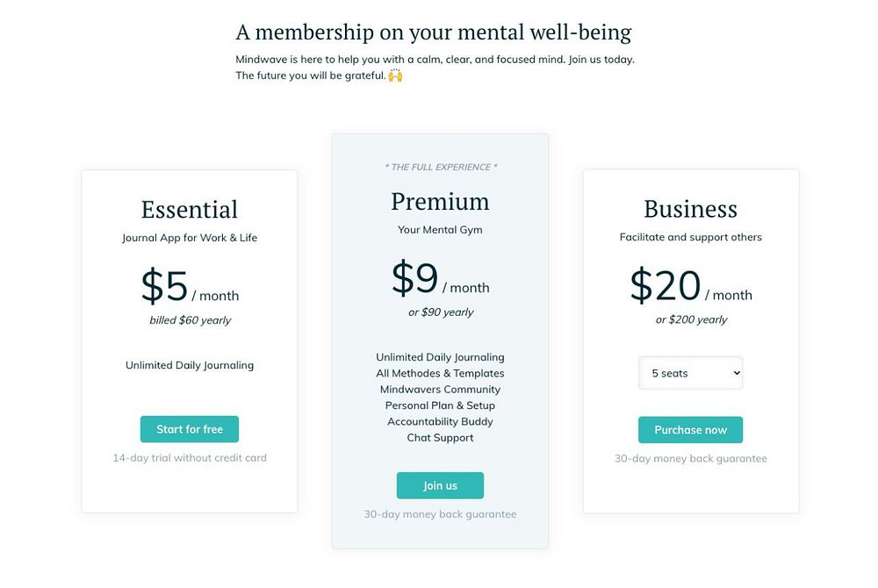This screenshot has width=878, height=588.
Task: Click the Start for free button
Action: click(x=190, y=429)
